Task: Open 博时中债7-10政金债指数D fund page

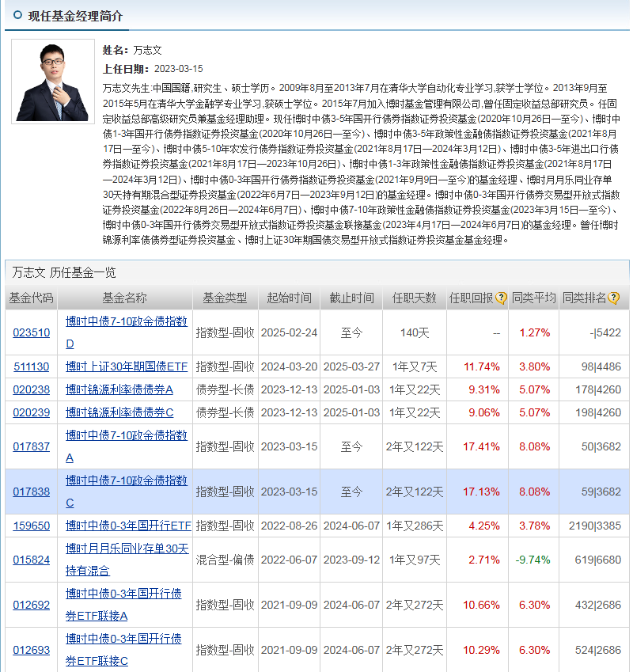Action: (x=127, y=332)
